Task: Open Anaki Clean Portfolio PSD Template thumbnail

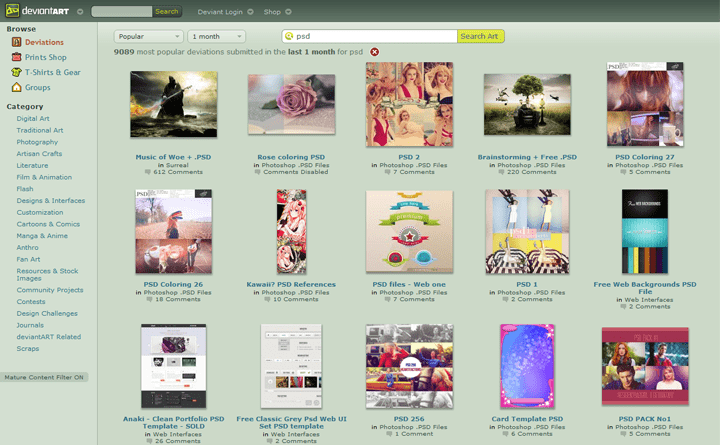Action: pyautogui.click(x=174, y=366)
